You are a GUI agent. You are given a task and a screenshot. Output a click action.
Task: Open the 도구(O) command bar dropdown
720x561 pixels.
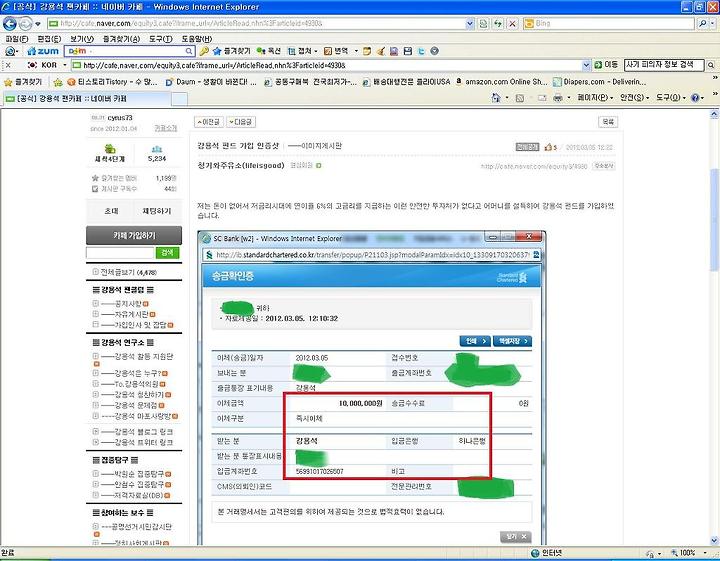[x=670, y=98]
